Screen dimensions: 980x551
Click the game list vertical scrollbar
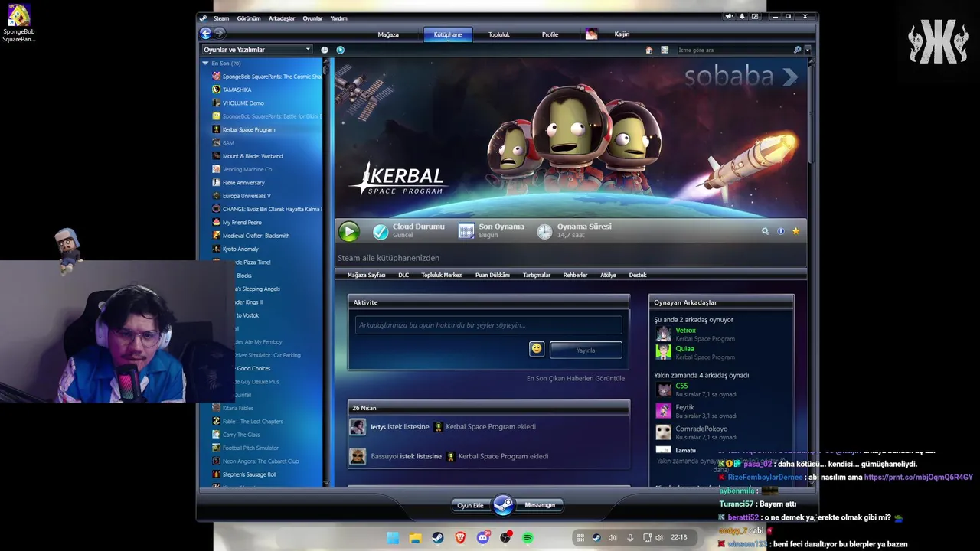(327, 274)
